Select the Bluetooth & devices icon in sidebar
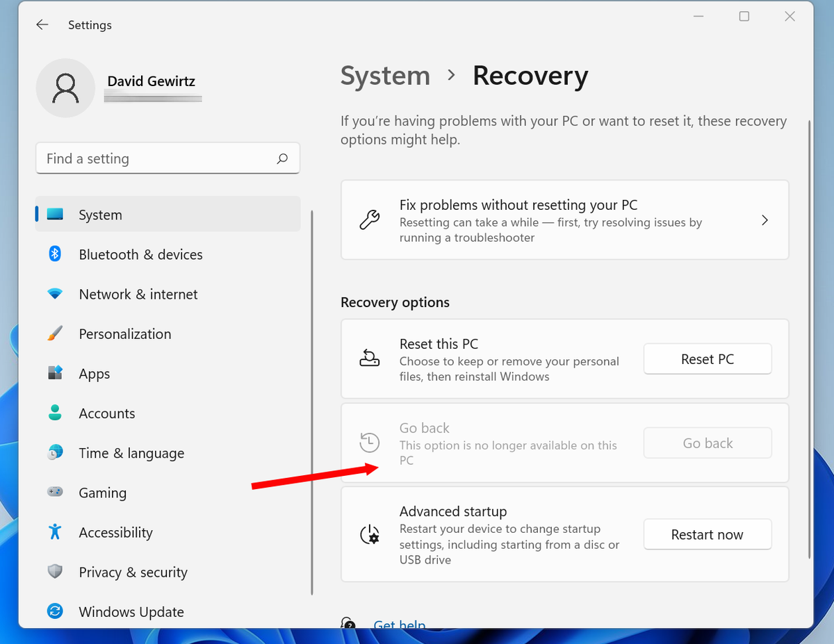834x644 pixels. point(55,254)
